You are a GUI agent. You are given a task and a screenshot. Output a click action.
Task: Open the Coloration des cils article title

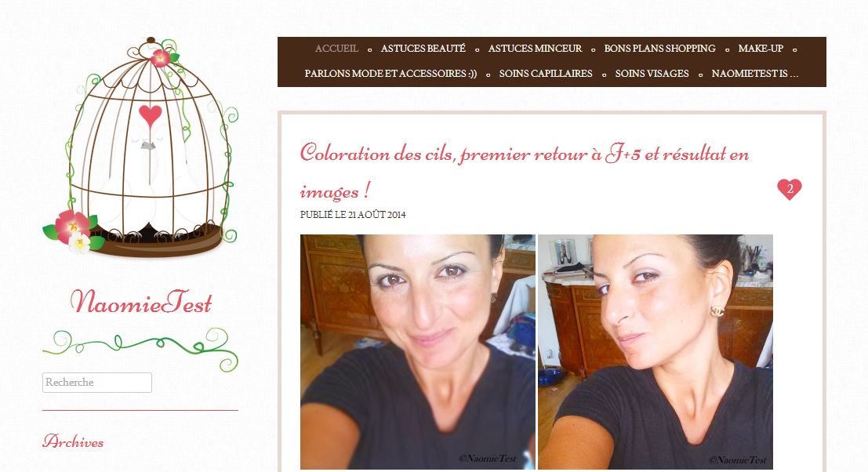525,172
